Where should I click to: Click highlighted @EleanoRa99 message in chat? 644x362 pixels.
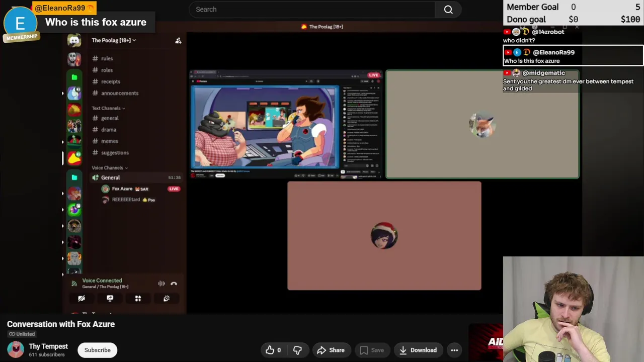tap(573, 56)
